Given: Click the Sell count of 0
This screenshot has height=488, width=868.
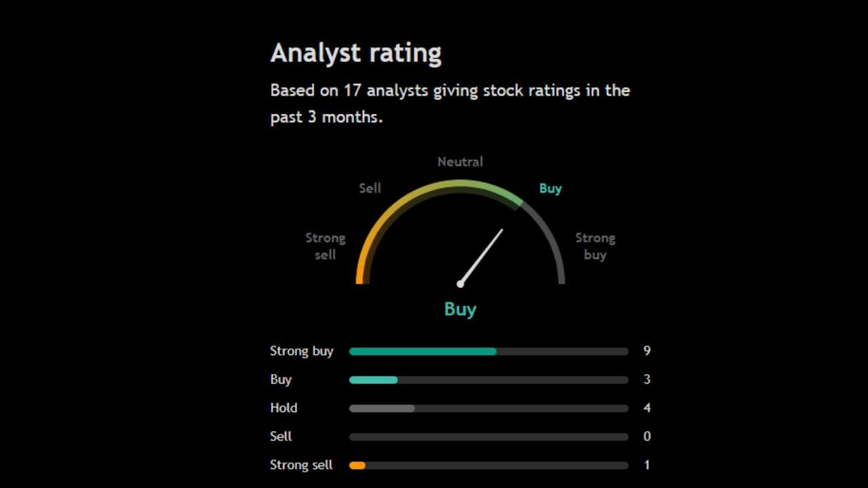Looking at the screenshot, I should point(647,436).
